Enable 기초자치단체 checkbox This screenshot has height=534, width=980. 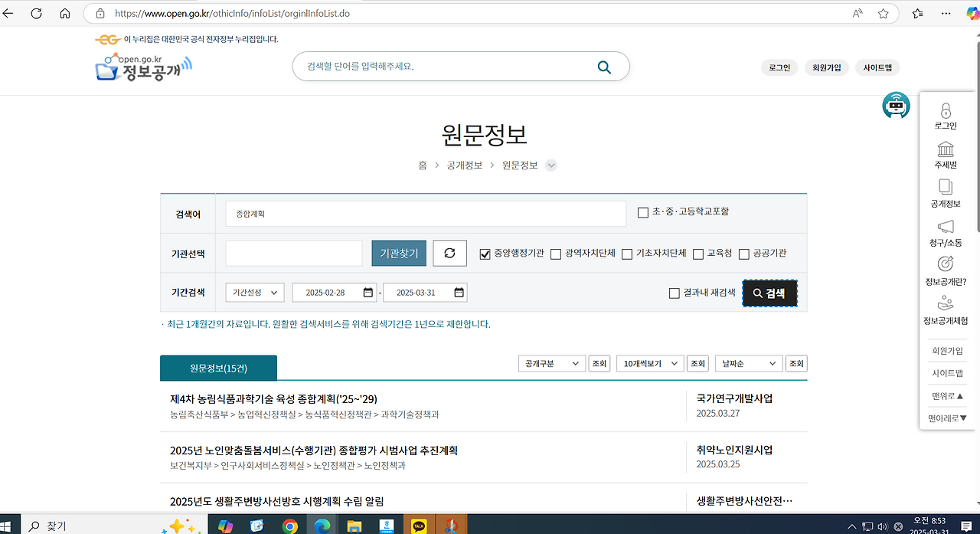(627, 254)
